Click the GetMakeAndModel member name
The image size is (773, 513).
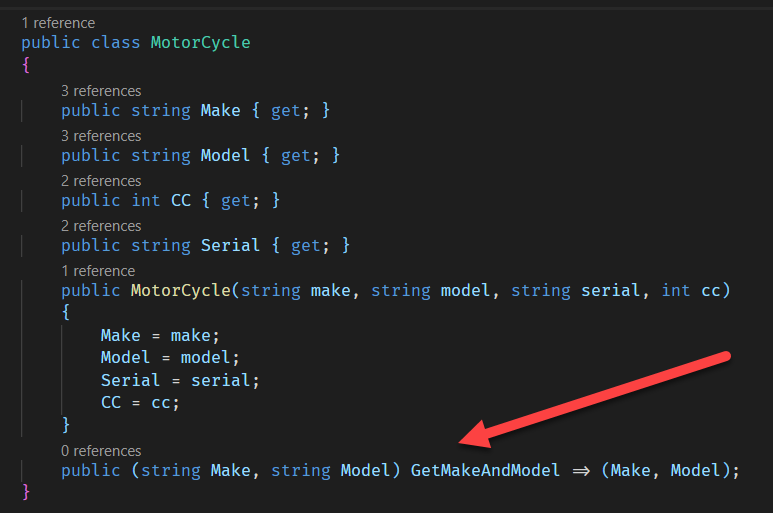coord(485,470)
